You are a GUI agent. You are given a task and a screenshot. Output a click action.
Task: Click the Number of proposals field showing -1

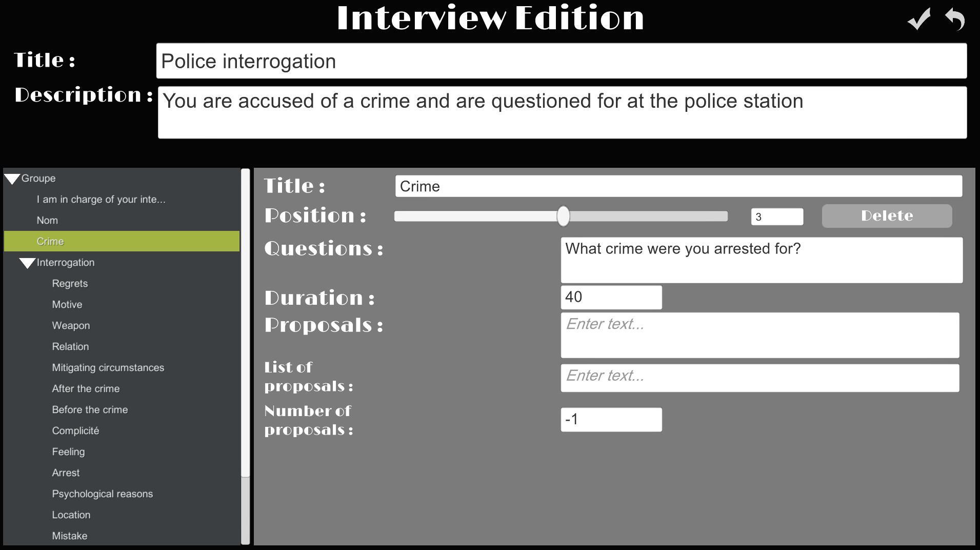click(611, 419)
